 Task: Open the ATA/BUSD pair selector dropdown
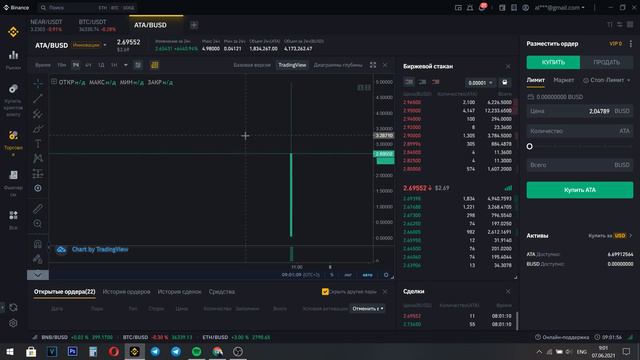tap(105, 45)
